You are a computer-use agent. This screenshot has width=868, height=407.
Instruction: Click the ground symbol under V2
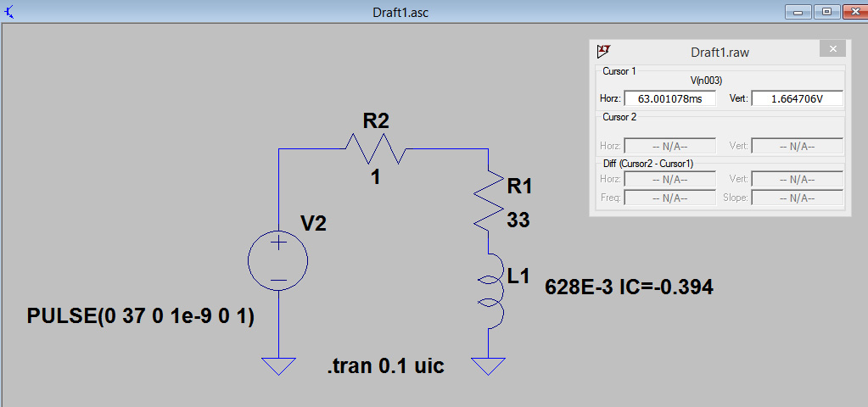tap(278, 365)
